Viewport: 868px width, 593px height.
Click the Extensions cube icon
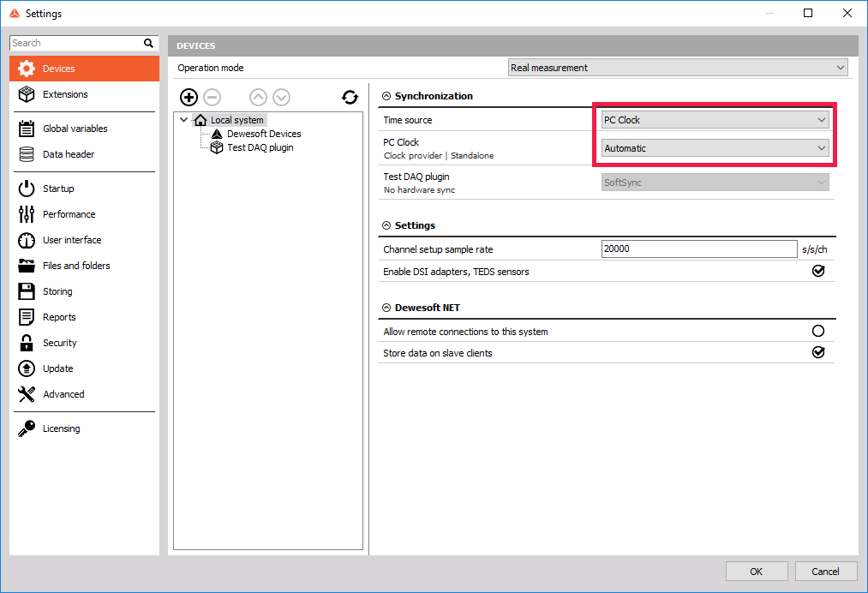26,94
